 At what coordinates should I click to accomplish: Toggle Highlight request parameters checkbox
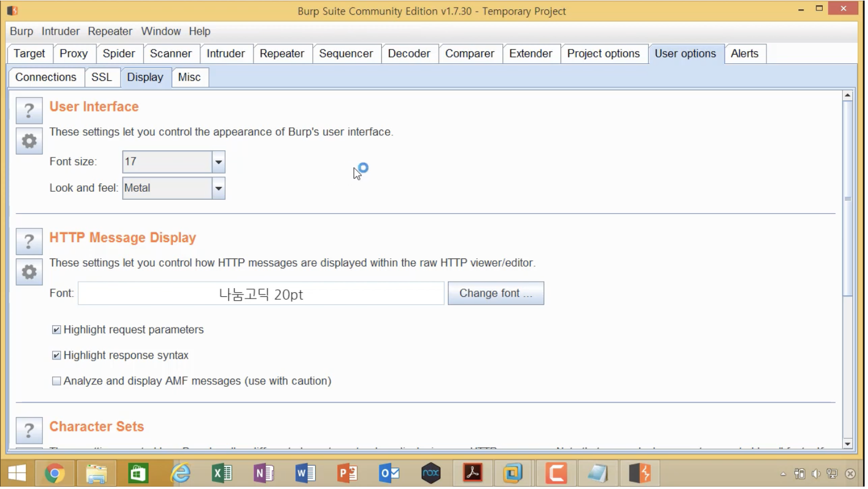[x=56, y=330]
